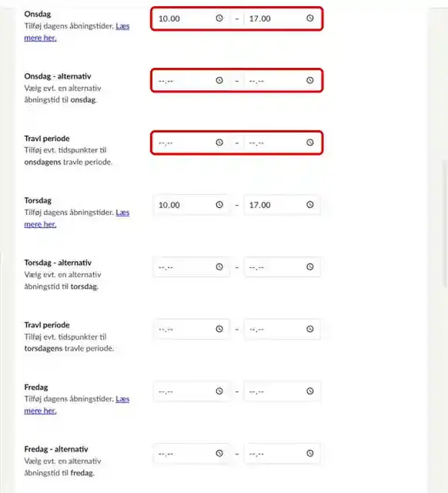This screenshot has height=493, width=448.
Task: Click clock icon in Onsdag closing time
Action: point(310,18)
